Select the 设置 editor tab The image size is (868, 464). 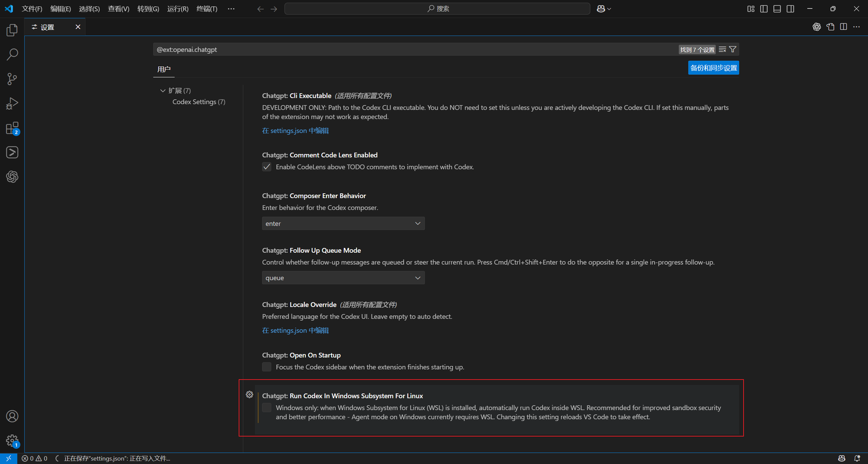point(48,27)
